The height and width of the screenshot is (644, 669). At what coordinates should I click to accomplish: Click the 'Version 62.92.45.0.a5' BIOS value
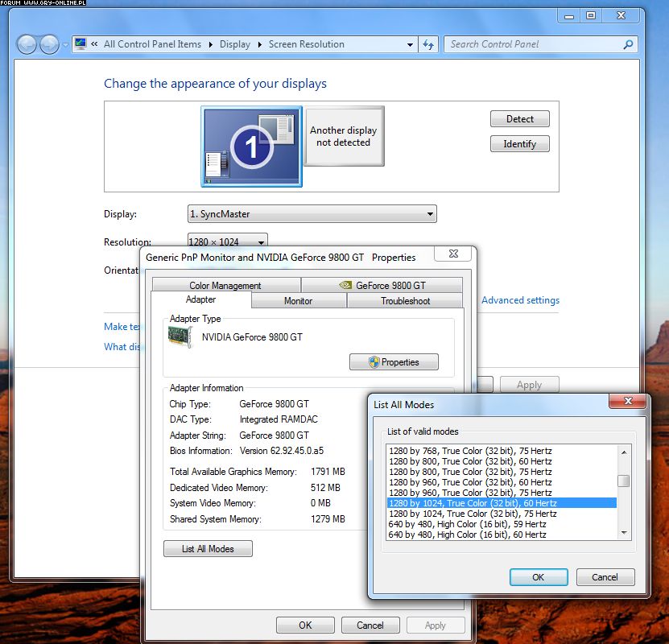pyautogui.click(x=282, y=451)
